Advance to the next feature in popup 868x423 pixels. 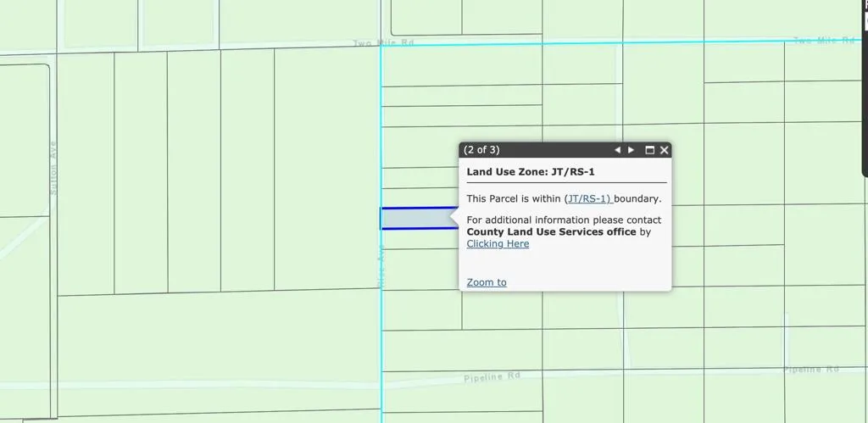[632, 150]
